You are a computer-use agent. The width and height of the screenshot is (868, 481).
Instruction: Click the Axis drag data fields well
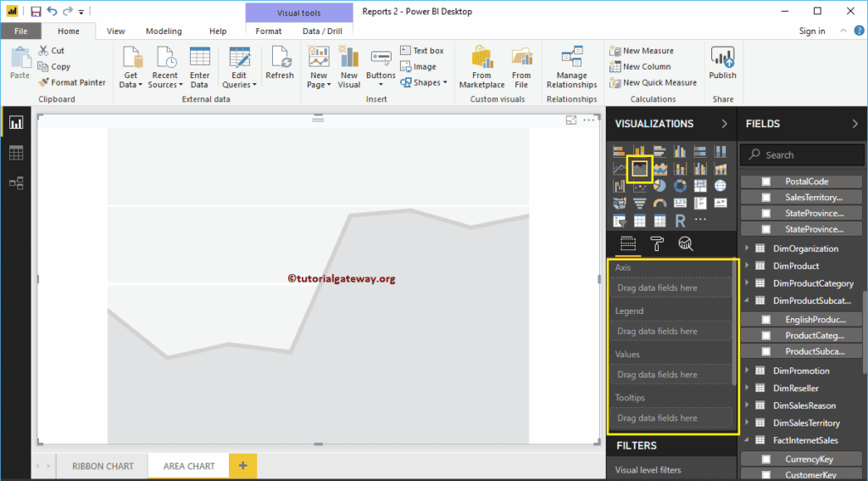coord(671,288)
